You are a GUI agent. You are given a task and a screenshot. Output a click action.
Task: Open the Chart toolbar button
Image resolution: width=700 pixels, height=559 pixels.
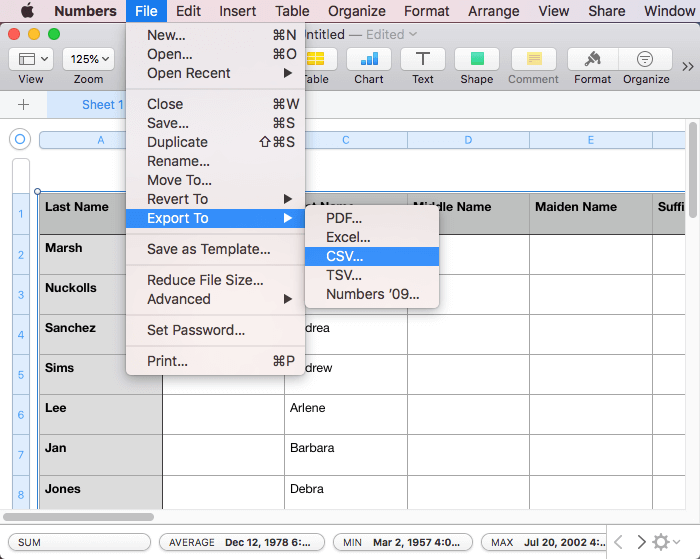tap(369, 59)
